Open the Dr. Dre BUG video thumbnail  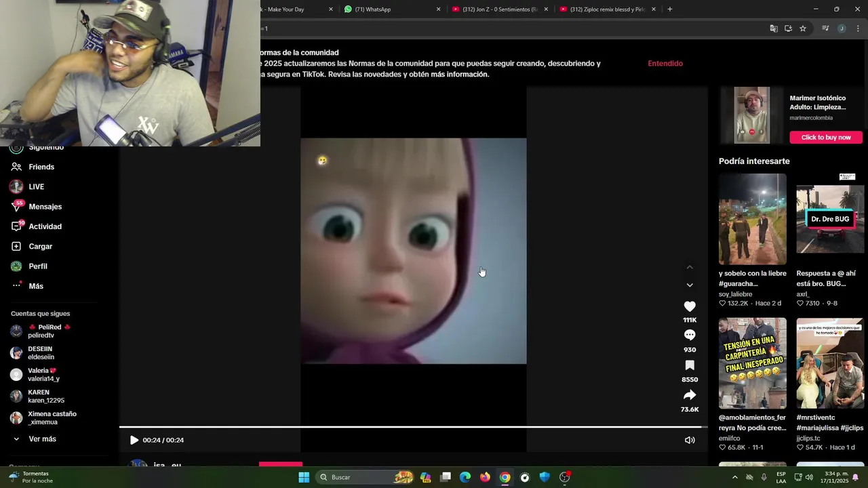[x=830, y=219]
